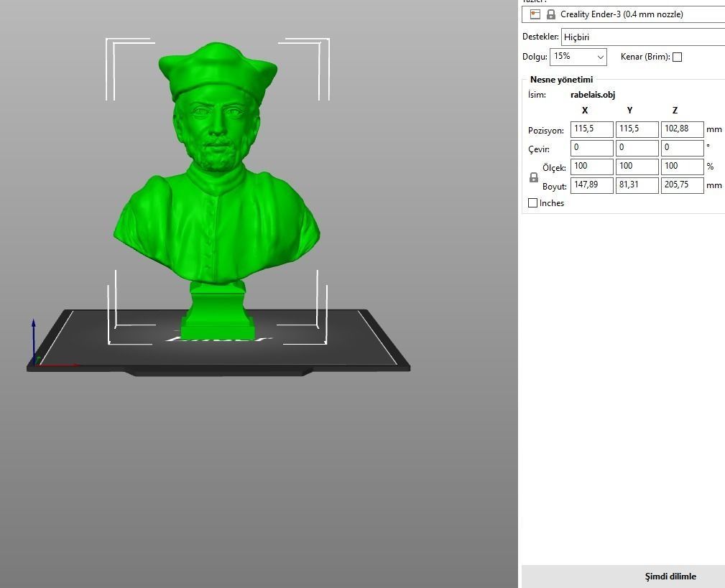Click the Pozisyon Z field with 102,88
Image resolution: width=725 pixels, height=588 pixels.
683,129
